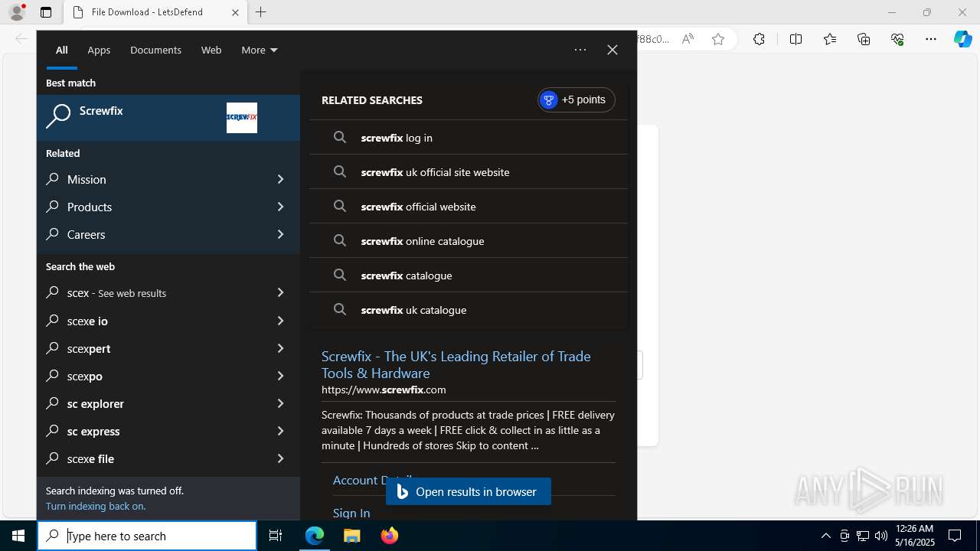Switch to the Apps search tab
The image size is (980, 551).
[99, 50]
